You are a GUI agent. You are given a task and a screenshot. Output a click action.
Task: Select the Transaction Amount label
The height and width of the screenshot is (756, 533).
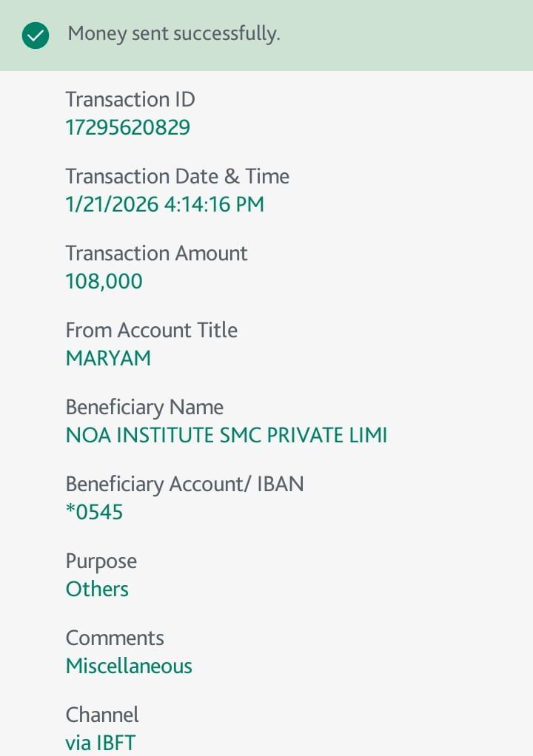point(156,253)
